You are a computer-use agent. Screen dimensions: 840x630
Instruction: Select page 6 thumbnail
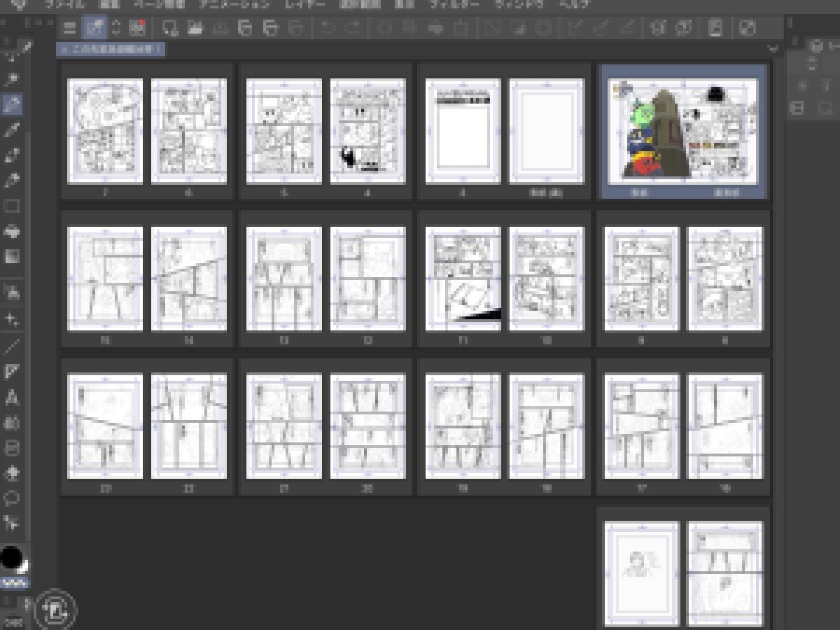(x=189, y=131)
